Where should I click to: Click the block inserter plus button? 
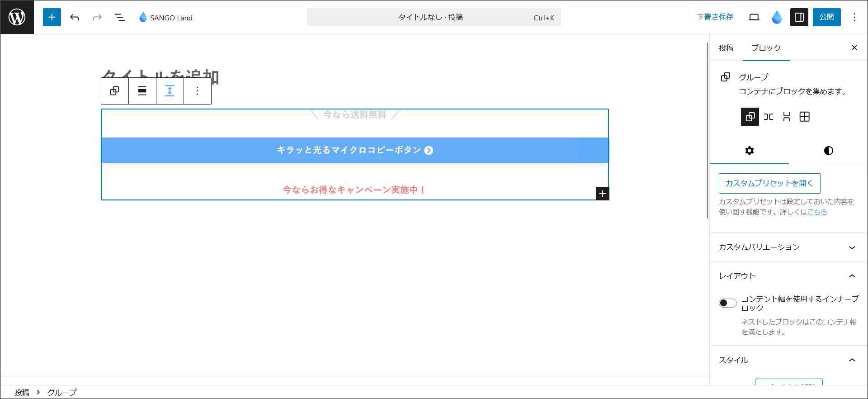(x=52, y=17)
